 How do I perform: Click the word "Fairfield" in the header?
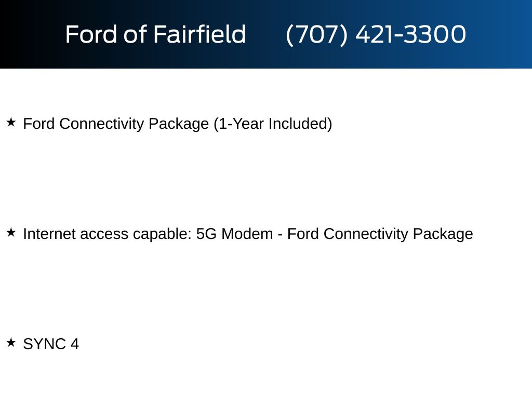pos(199,34)
